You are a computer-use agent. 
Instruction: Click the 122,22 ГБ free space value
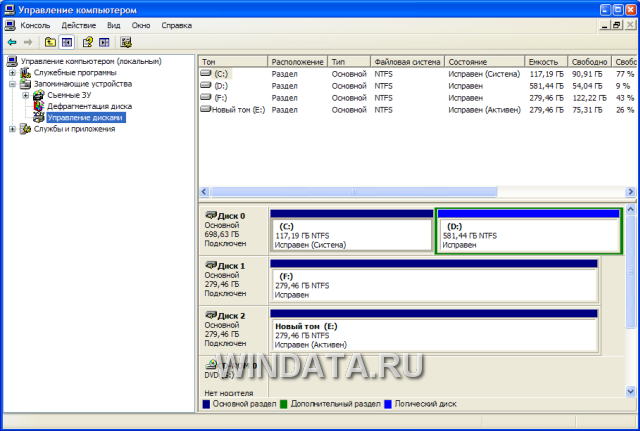[x=589, y=98]
